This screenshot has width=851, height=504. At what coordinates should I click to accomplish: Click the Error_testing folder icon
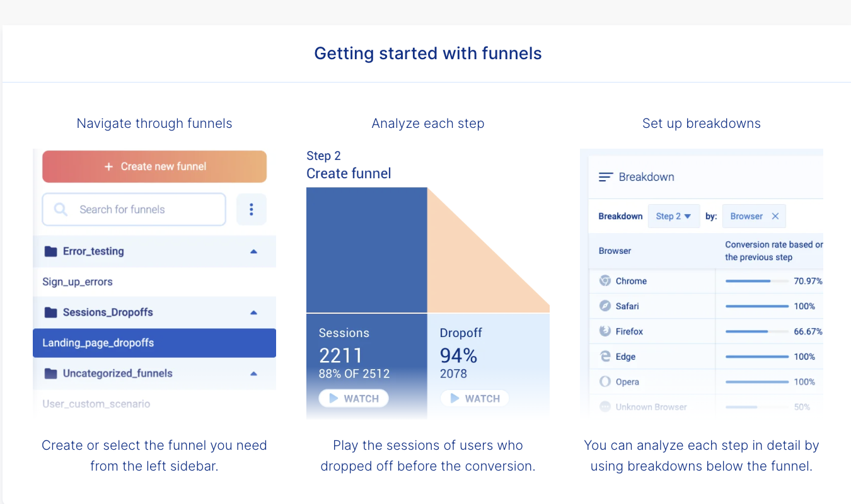pyautogui.click(x=51, y=251)
